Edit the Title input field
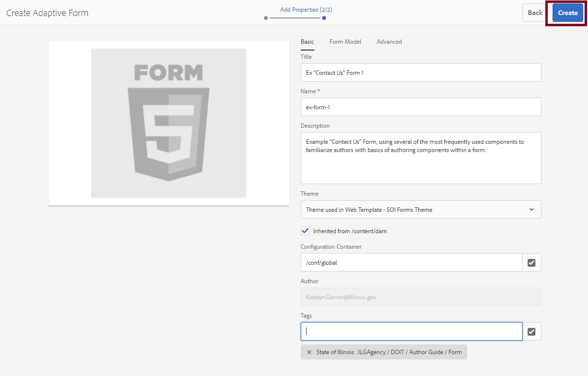Screen dimensions: 588x376 (421, 72)
